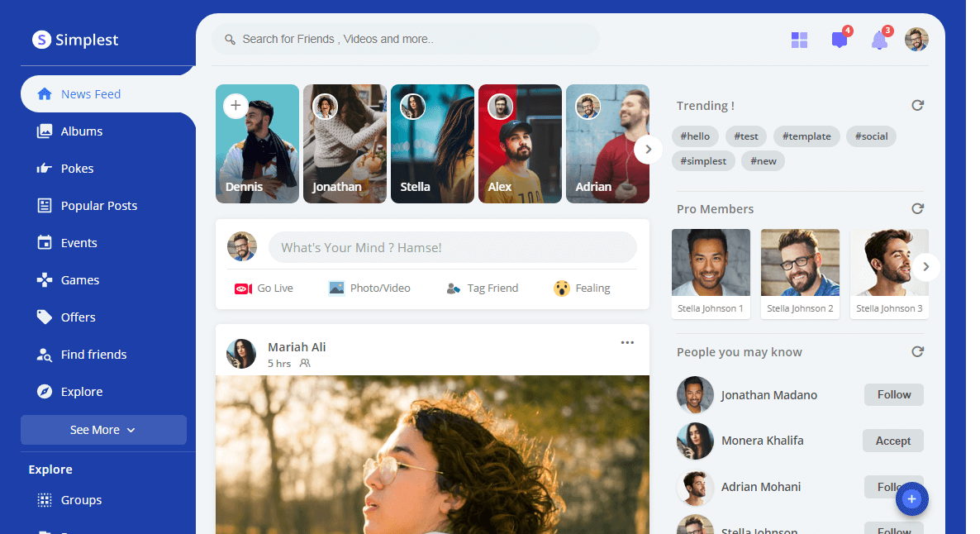Screen dimensions: 980x534
Task: Refresh the Trending section
Action: [x=917, y=106]
